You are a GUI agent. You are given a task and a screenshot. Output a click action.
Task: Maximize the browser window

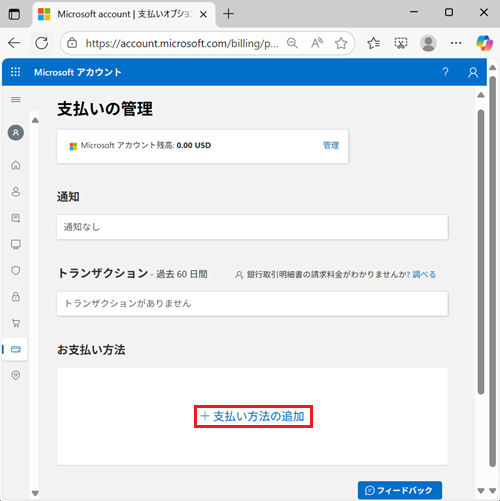coord(449,12)
